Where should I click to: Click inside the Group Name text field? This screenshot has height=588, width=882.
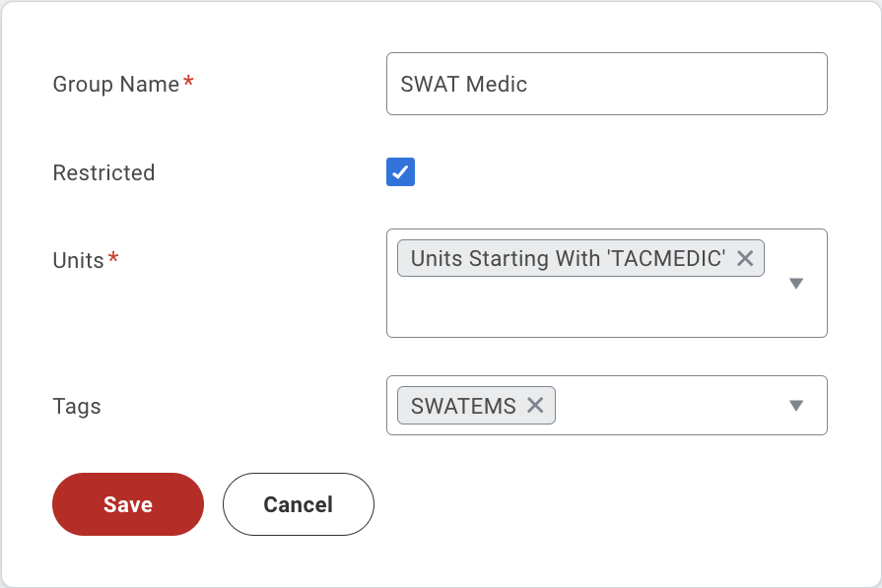tap(606, 84)
